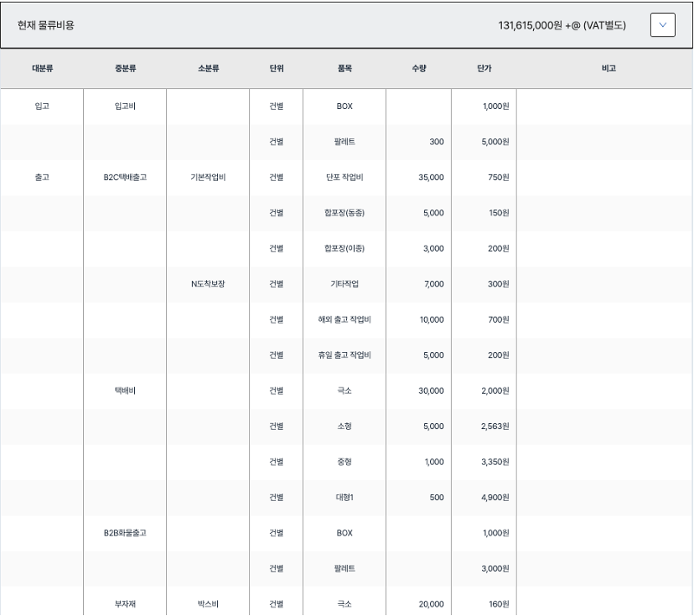Viewport: 694px width, 616px height.
Task: Click the B2C택배출고 category cell
Action: [x=125, y=177]
